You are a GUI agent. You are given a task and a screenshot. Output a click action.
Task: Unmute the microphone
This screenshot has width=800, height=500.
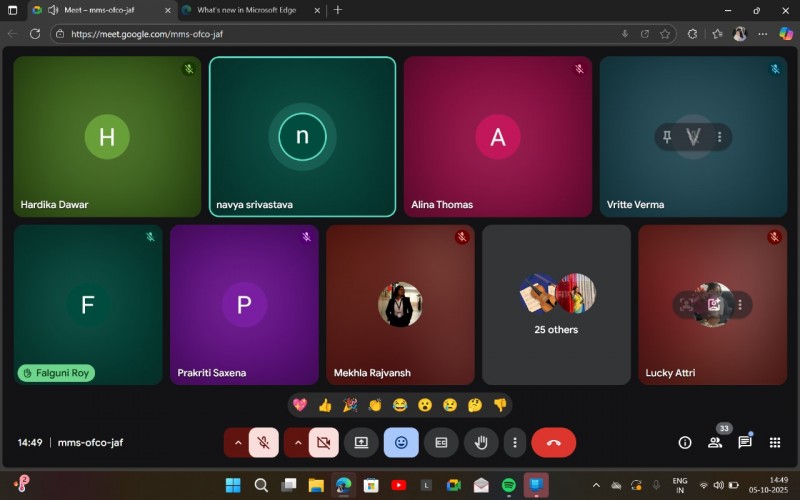(264, 442)
